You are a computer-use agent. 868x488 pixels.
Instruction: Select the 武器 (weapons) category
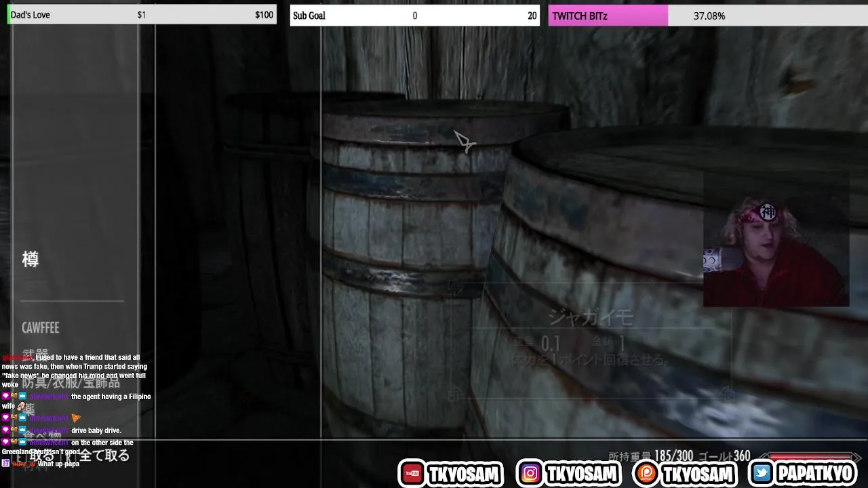[x=35, y=355]
